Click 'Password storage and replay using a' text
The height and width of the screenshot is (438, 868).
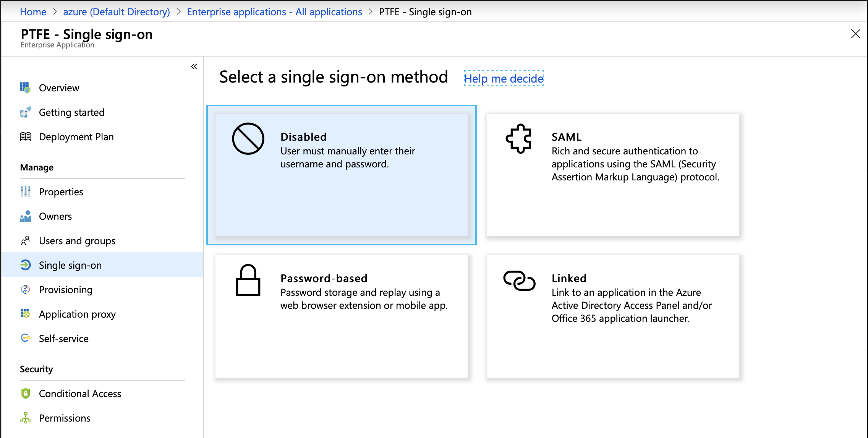click(360, 292)
